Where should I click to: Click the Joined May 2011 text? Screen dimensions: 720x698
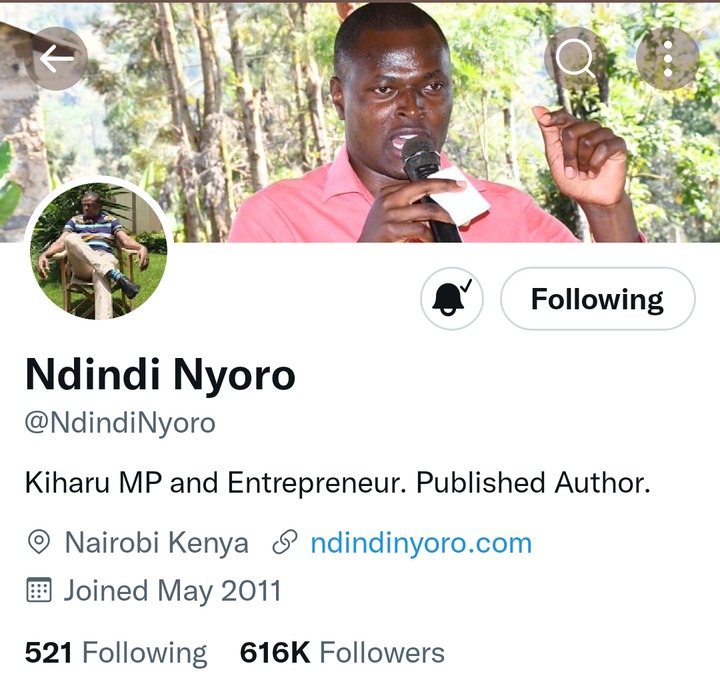point(172,591)
